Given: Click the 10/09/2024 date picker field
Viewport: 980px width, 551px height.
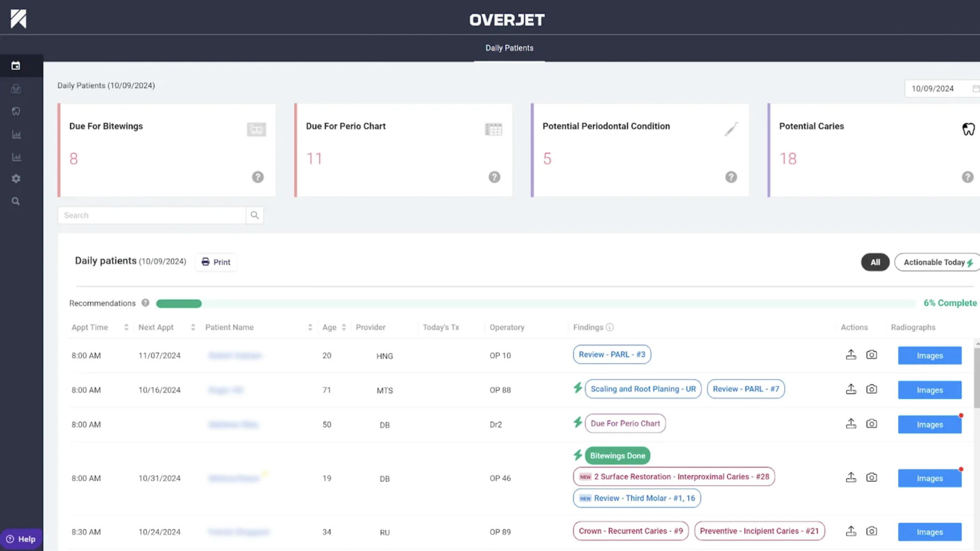Looking at the screenshot, I should click(x=942, y=89).
